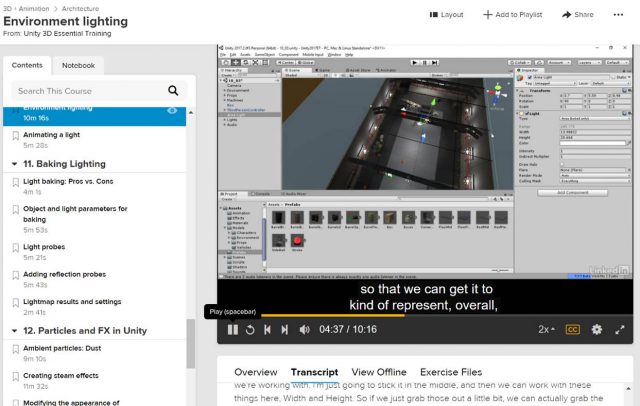Open the Transcript tab

(x=314, y=372)
